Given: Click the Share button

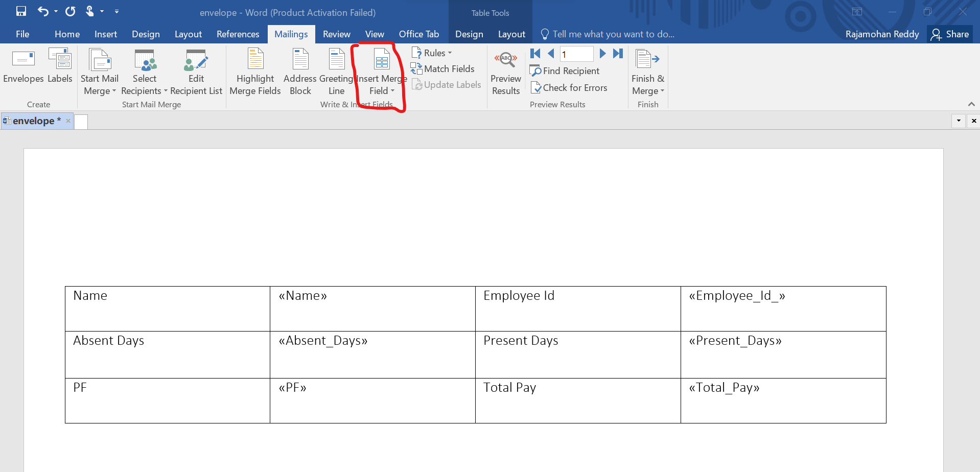Looking at the screenshot, I should click(x=950, y=34).
